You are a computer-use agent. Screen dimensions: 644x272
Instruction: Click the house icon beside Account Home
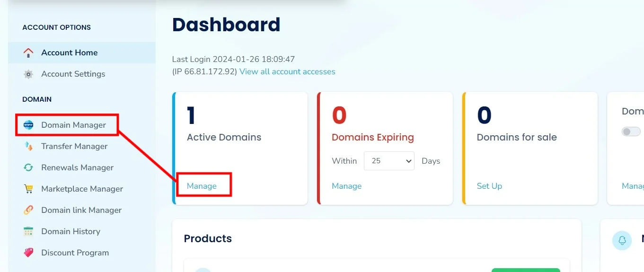(x=28, y=53)
